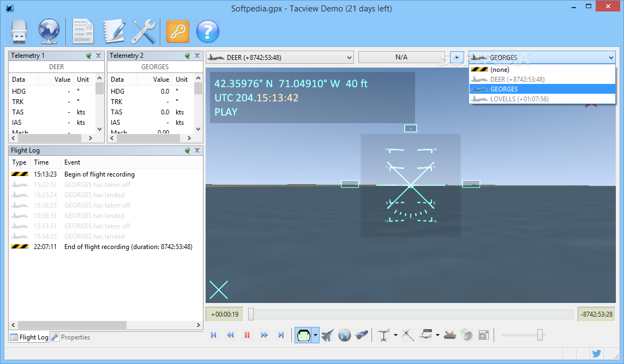Open the DEER aircraft selection dropdown
This screenshot has height=364, width=624.
(x=280, y=58)
